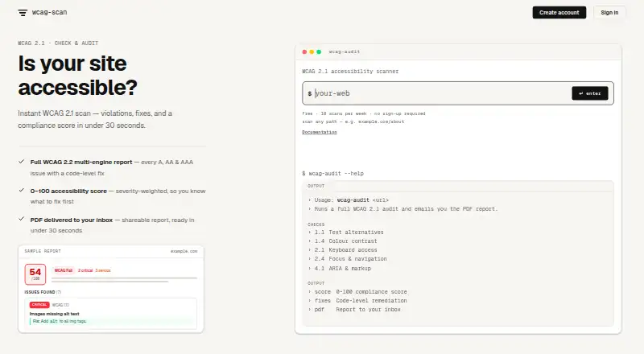Viewport: 644px width, 354px height.
Task: Open the Documentation link
Action: coord(320,132)
